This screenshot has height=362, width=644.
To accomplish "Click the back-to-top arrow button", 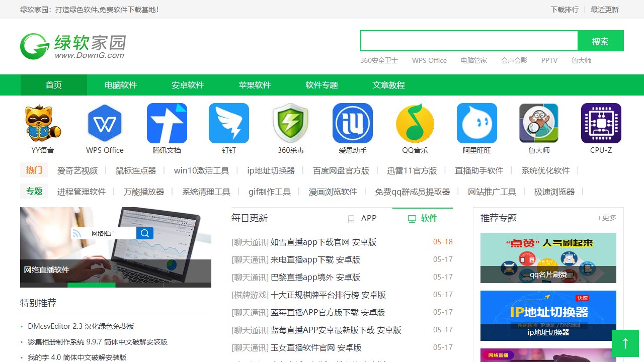I will tap(625, 343).
